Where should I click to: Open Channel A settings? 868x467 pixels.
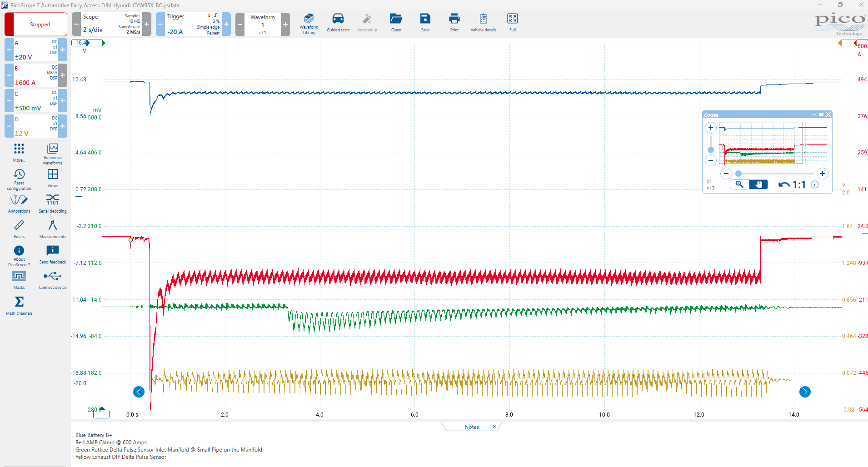pyautogui.click(x=36, y=50)
